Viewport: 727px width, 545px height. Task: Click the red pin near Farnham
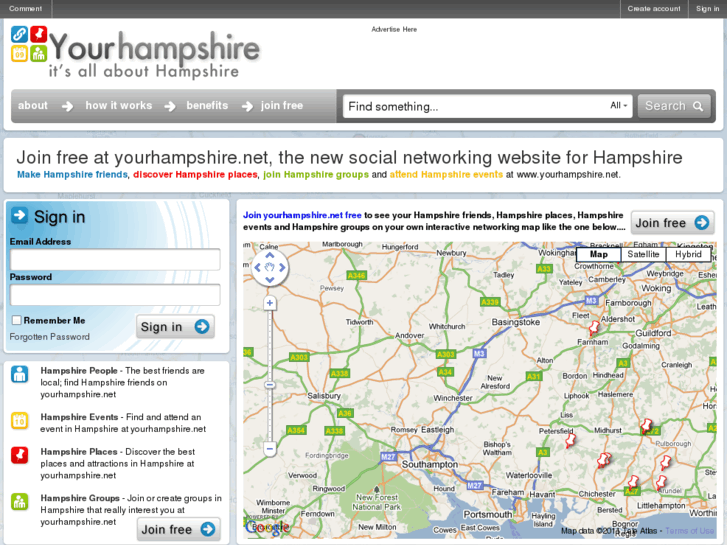593,328
